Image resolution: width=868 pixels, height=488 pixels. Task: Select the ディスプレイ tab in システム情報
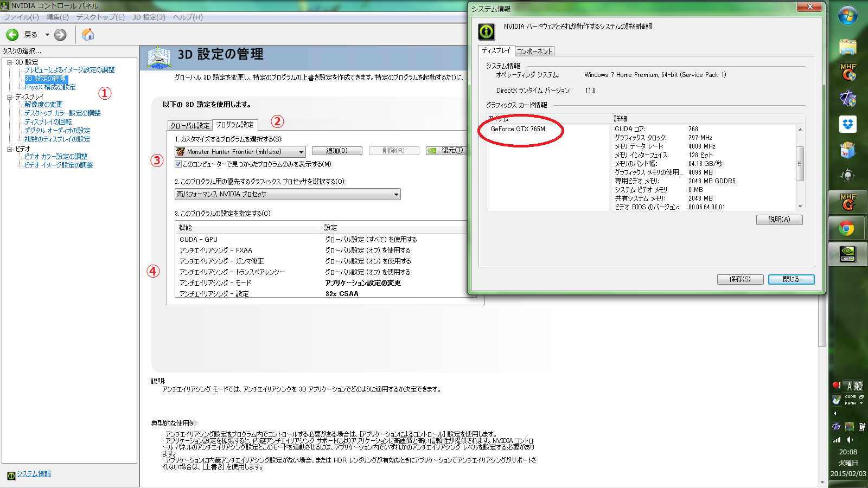(496, 50)
